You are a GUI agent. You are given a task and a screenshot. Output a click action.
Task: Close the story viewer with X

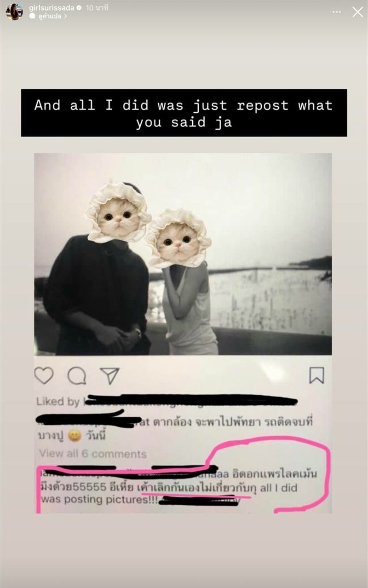tap(357, 12)
